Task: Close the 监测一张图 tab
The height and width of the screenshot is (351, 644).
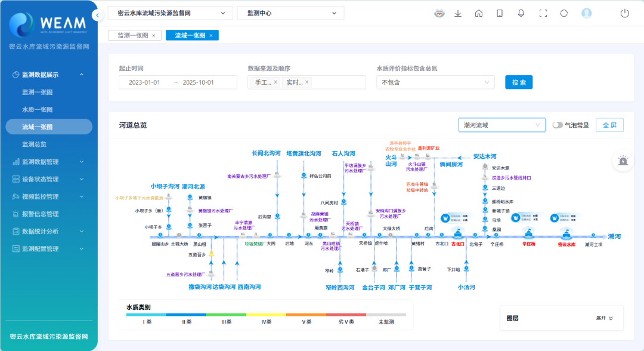Action: tap(153, 36)
